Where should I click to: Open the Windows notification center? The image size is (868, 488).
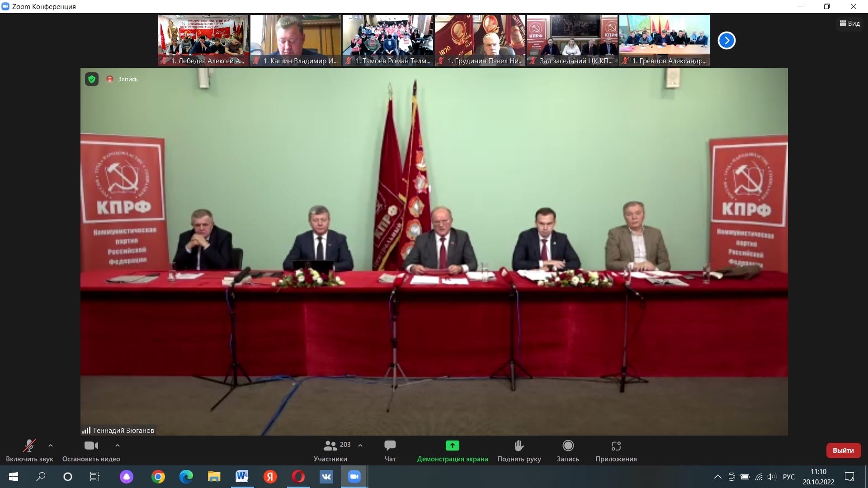click(x=849, y=477)
